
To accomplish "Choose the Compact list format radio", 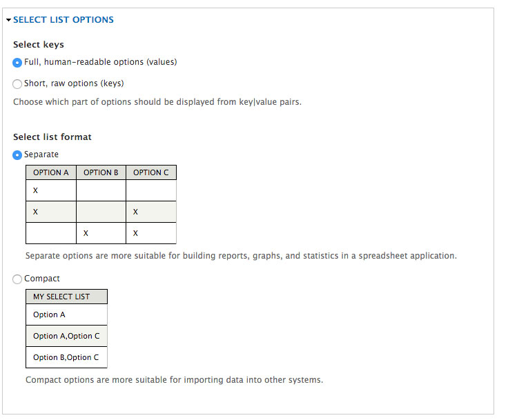I will [17, 279].
